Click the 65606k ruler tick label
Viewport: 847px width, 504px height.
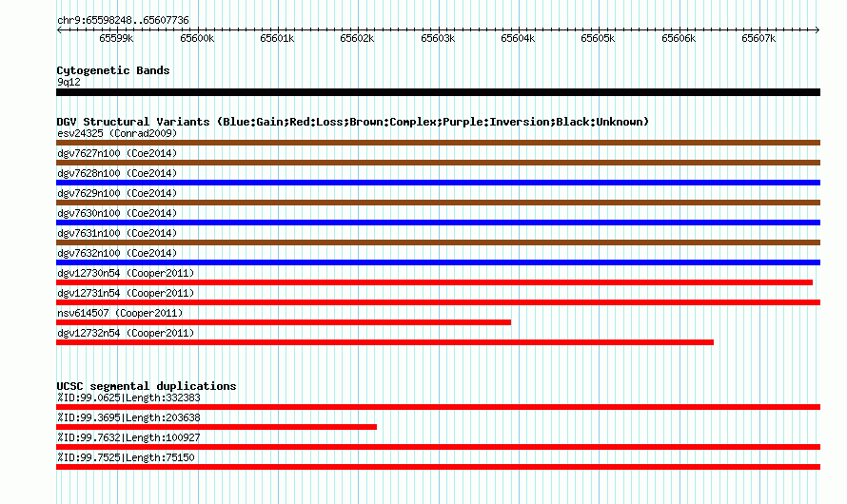click(679, 38)
